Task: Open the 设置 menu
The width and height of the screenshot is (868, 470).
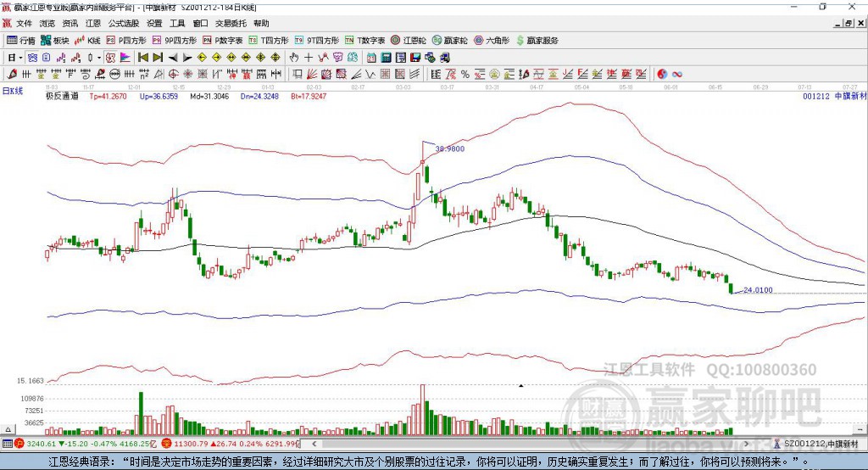Action: (154, 23)
